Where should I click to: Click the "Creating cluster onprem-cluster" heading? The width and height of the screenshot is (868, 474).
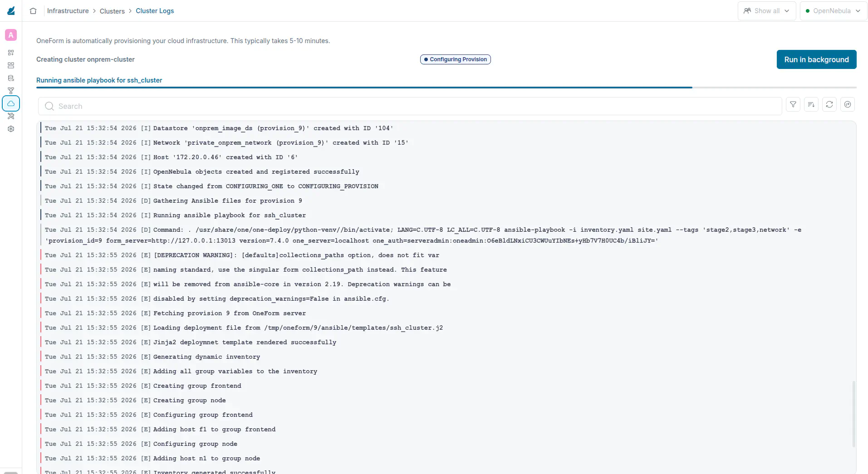[x=85, y=59]
